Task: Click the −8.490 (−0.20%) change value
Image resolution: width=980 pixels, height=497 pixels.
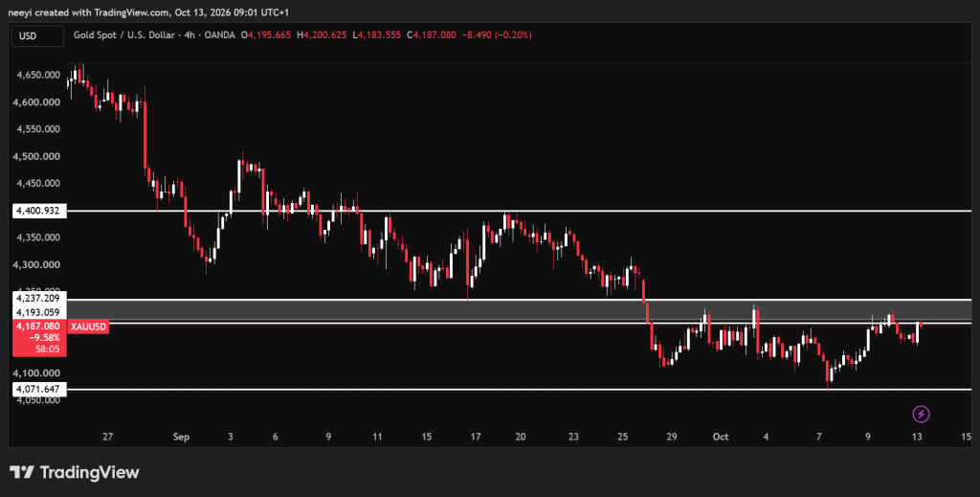Action: point(497,35)
